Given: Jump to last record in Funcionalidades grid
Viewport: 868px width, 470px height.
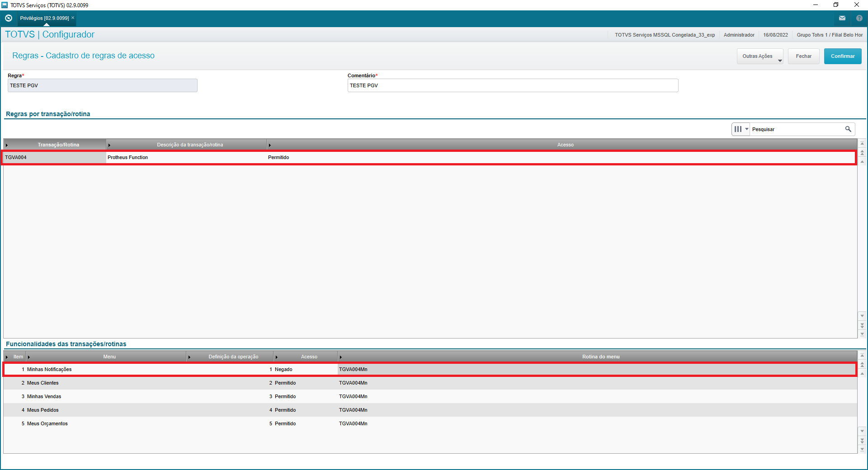Looking at the screenshot, I should (862, 449).
